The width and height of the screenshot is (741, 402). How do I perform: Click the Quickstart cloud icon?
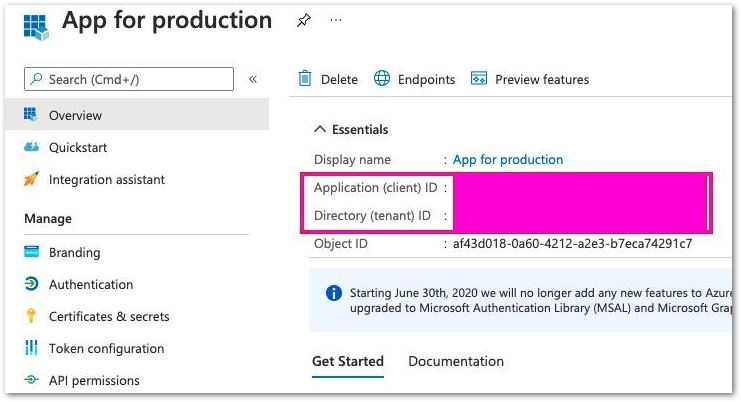31,146
